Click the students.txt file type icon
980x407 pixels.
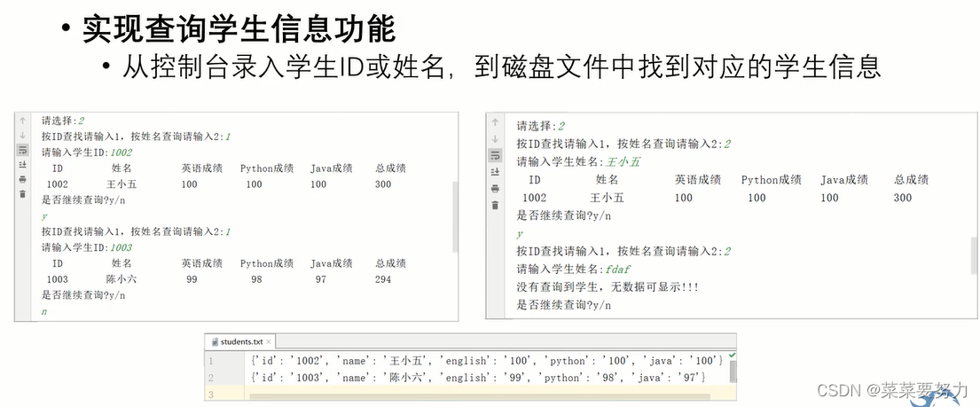(215, 342)
